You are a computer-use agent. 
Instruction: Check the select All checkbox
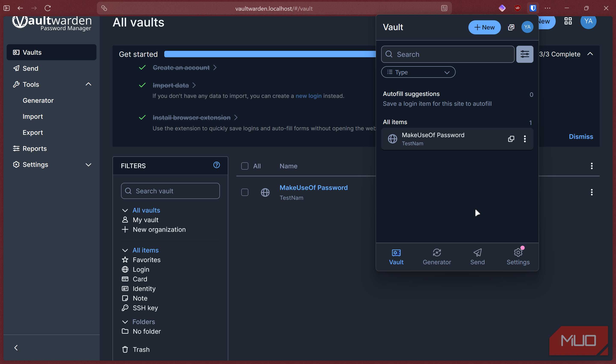click(x=244, y=166)
